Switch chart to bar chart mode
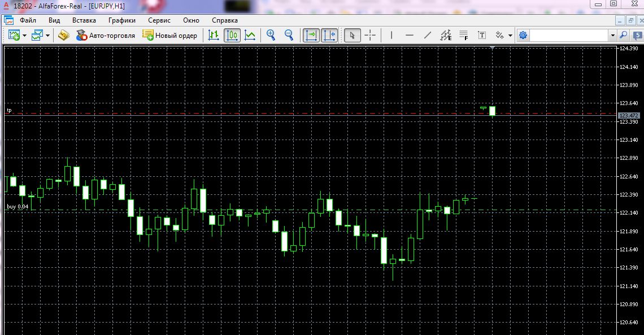 (x=214, y=35)
